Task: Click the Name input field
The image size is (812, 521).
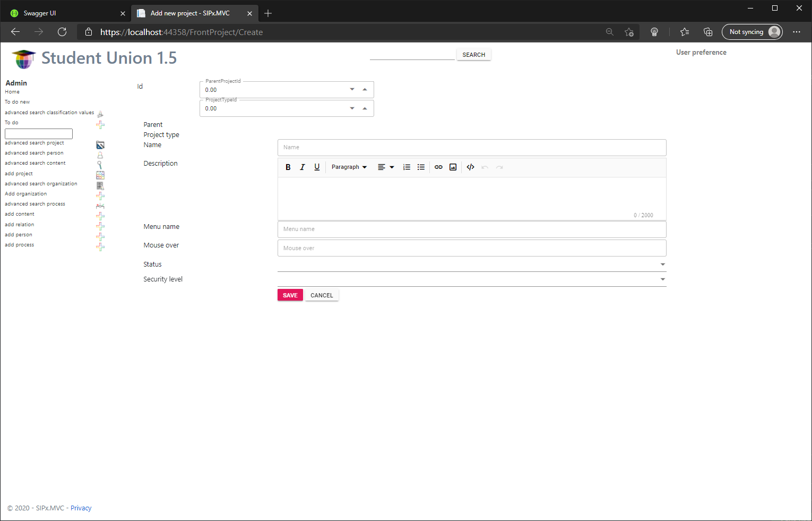Action: (x=472, y=148)
